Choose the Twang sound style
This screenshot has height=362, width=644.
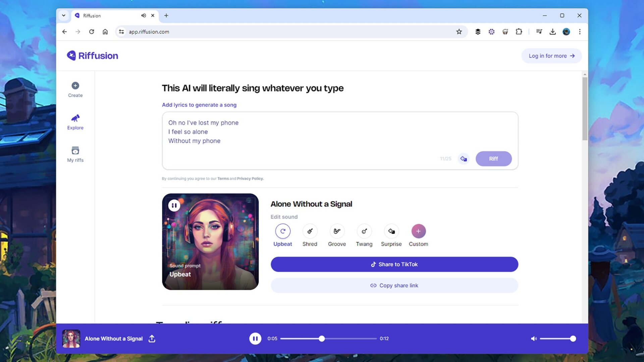pos(364,231)
